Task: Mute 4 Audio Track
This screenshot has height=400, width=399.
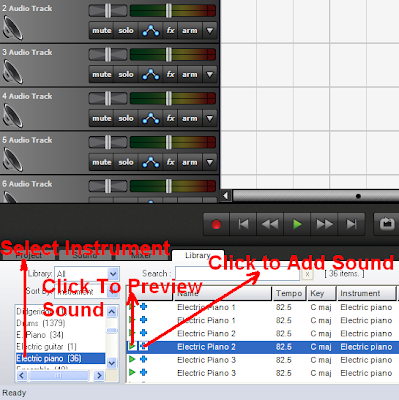Action: pyautogui.click(x=102, y=119)
